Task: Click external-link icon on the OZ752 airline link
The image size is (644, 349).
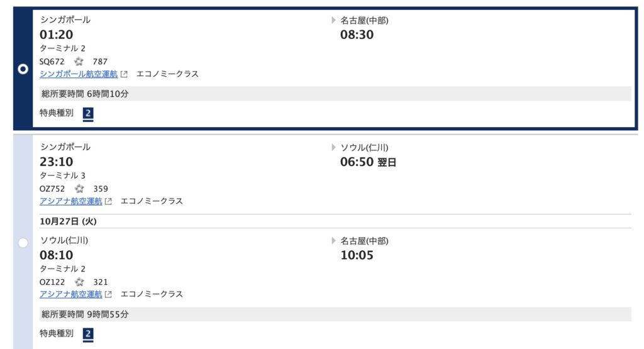Action: click(108, 201)
